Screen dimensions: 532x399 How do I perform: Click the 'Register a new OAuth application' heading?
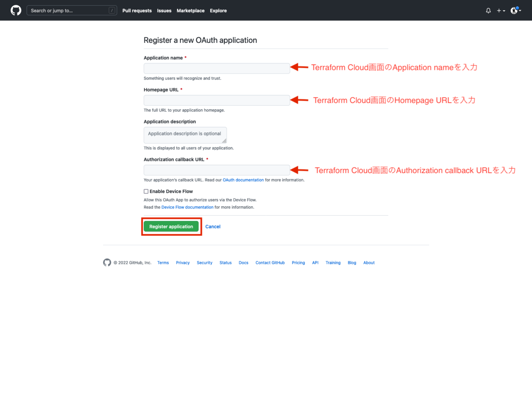coord(200,40)
